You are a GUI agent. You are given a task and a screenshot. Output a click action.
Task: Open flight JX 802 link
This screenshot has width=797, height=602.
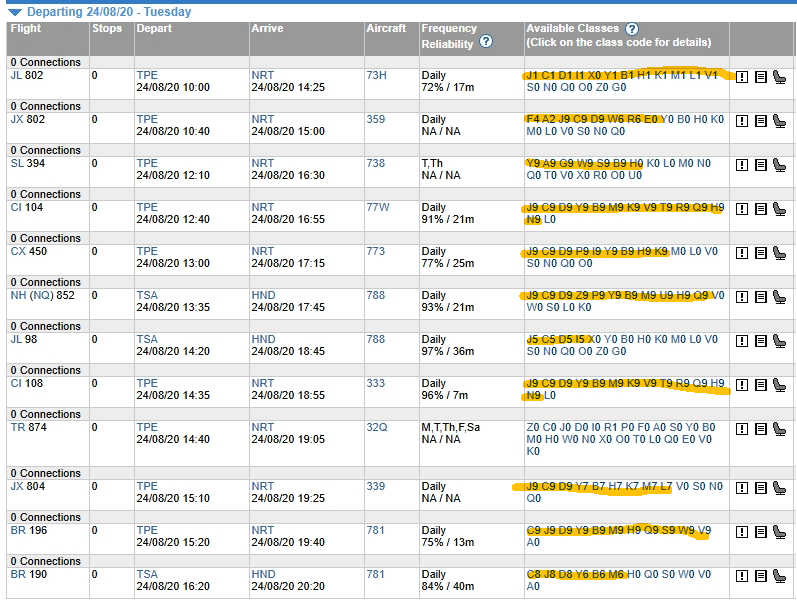point(27,119)
